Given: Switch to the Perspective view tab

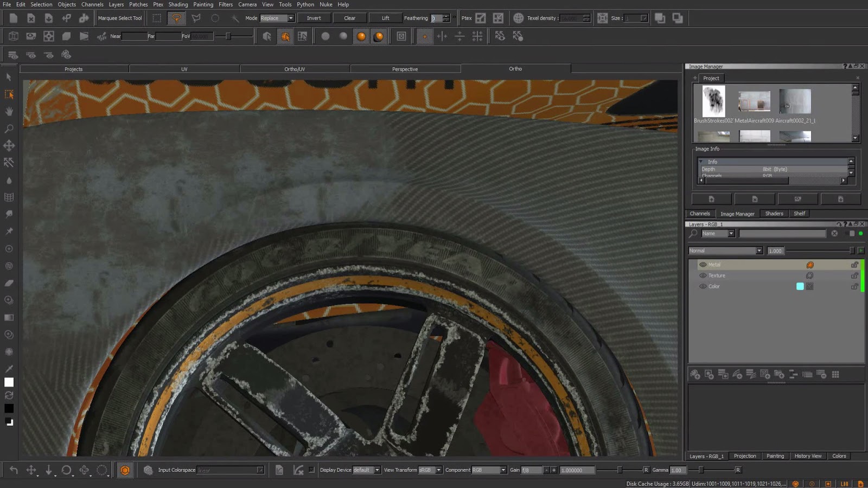Looking at the screenshot, I should 405,69.
